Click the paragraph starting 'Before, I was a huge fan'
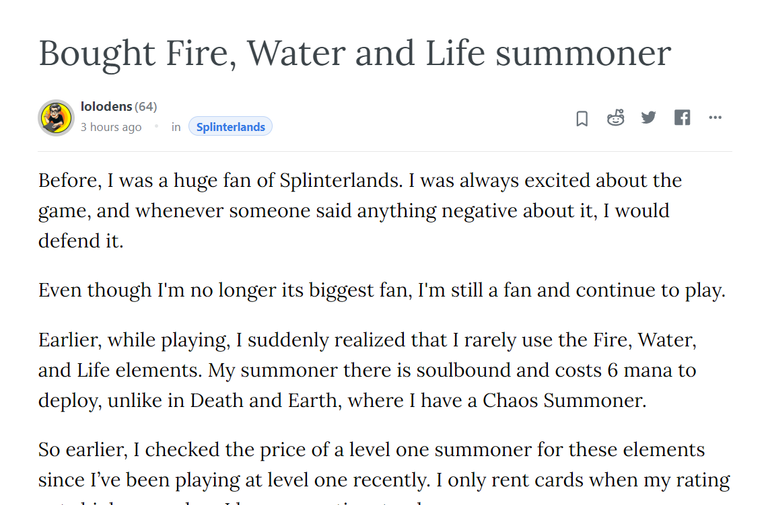Viewport: 768px width, 505px height. [360, 211]
